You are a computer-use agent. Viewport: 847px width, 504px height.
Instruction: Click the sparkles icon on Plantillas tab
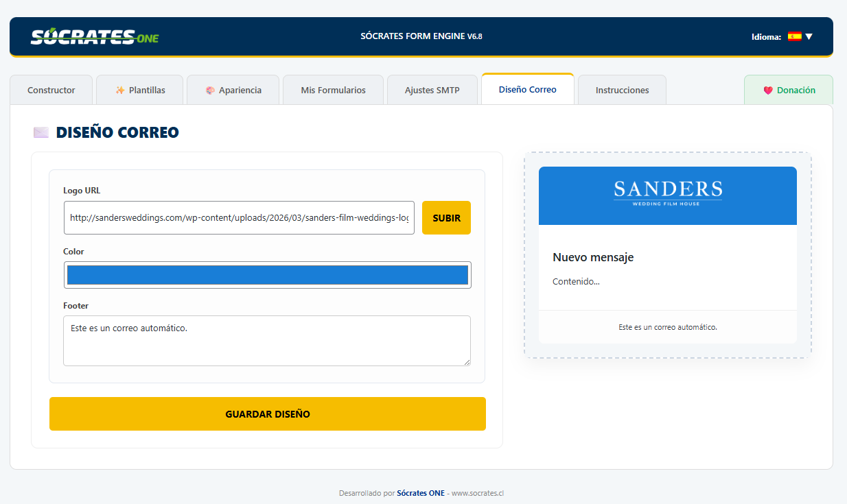pyautogui.click(x=120, y=91)
